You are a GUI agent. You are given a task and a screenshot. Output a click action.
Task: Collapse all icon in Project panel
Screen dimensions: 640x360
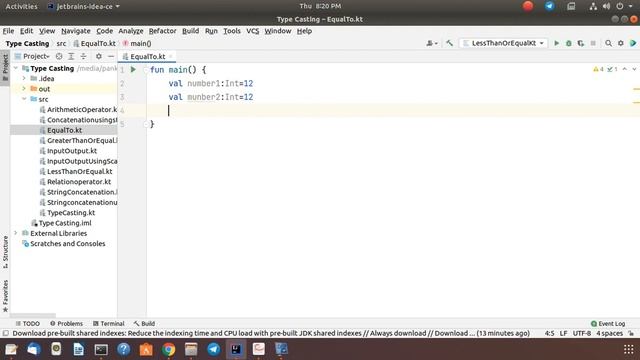point(83,56)
